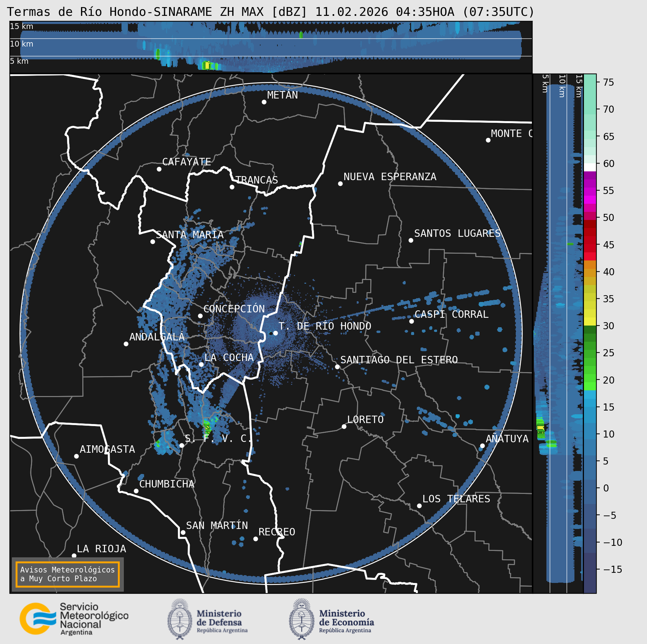Click the white 60 dBZ color band
The width and height of the screenshot is (647, 644).
tap(590, 167)
